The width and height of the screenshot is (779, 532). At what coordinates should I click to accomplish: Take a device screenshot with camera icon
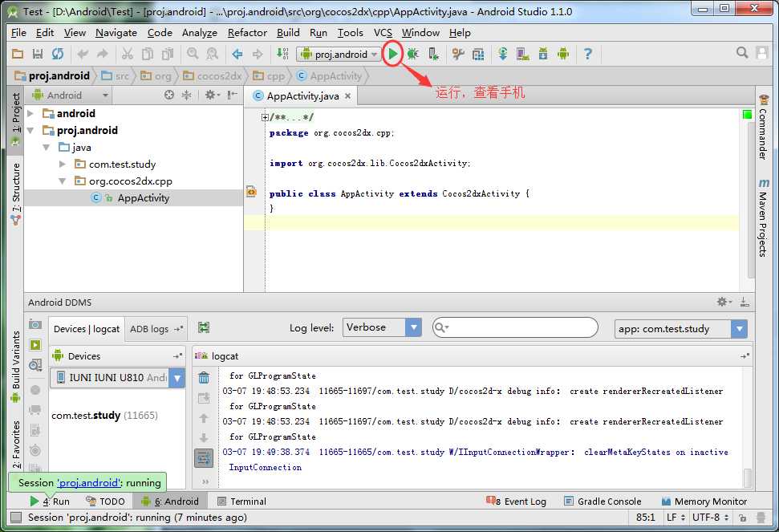[x=35, y=325]
